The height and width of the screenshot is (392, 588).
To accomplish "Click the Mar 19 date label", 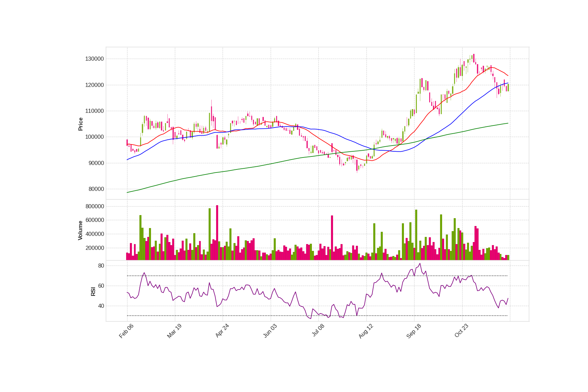I will click(x=174, y=331).
